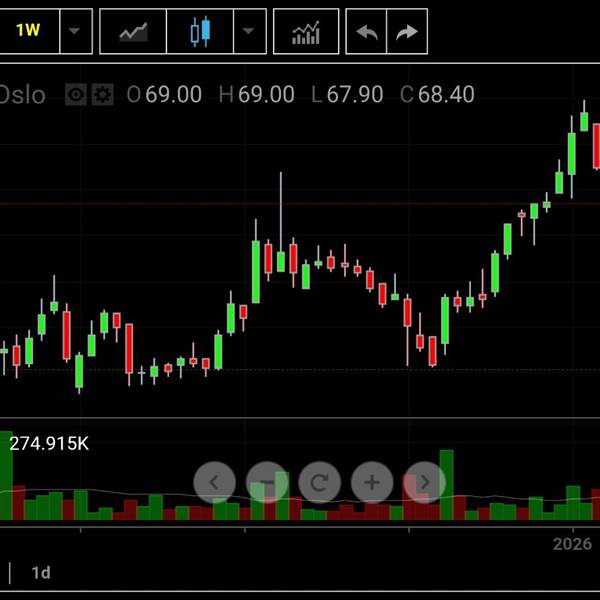The width and height of the screenshot is (600, 600).
Task: Click the low price 67.90
Action: [x=355, y=95]
